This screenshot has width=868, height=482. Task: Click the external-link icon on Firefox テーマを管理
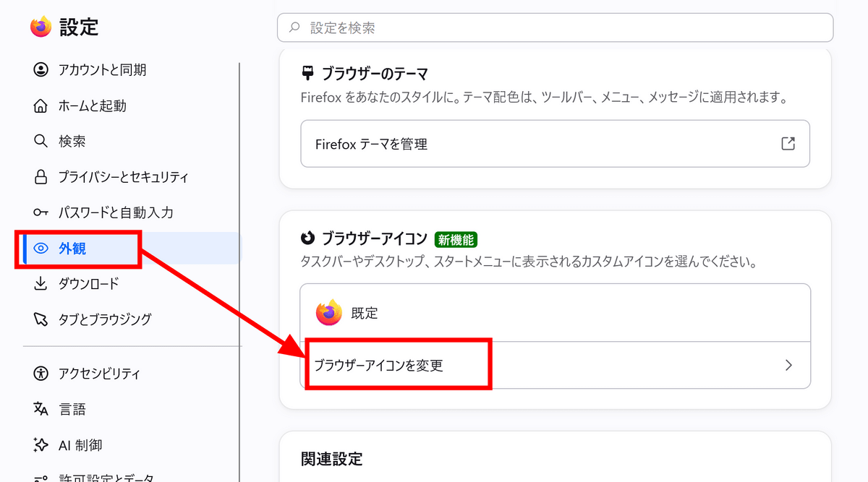click(x=788, y=143)
